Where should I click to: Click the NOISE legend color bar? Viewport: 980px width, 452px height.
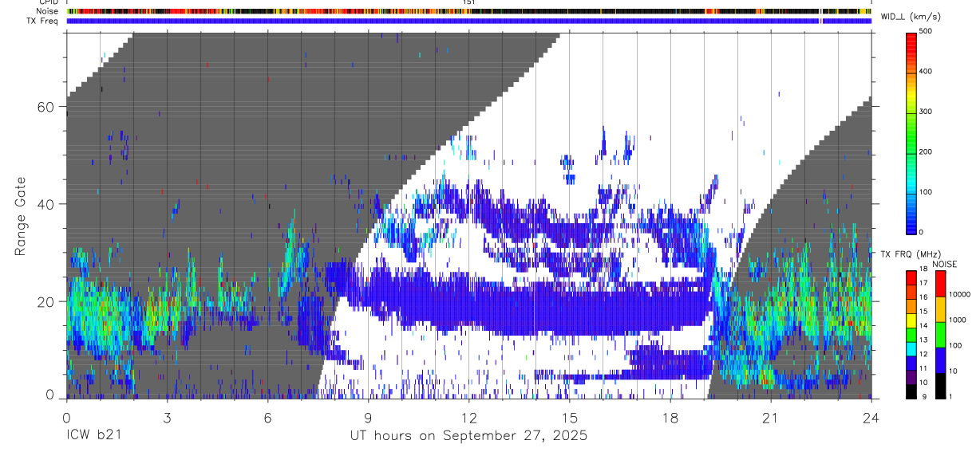tap(940, 334)
